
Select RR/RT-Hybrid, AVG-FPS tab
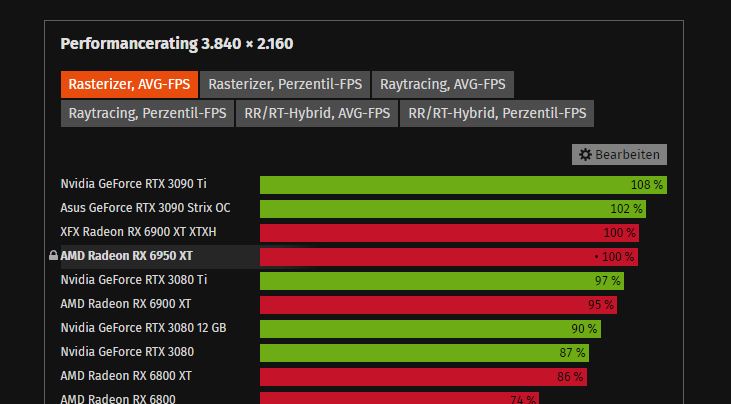click(317, 113)
